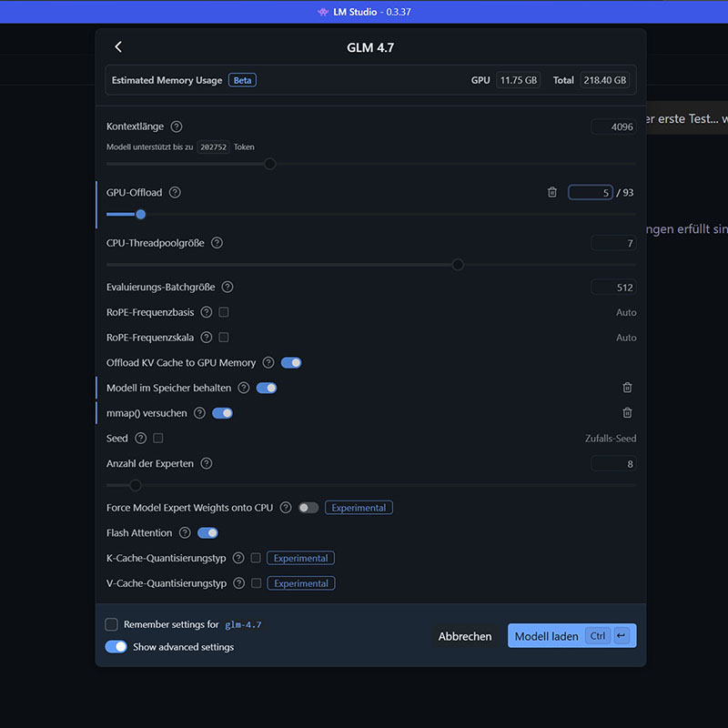Click the GPU-Offload slider handle

tap(141, 214)
